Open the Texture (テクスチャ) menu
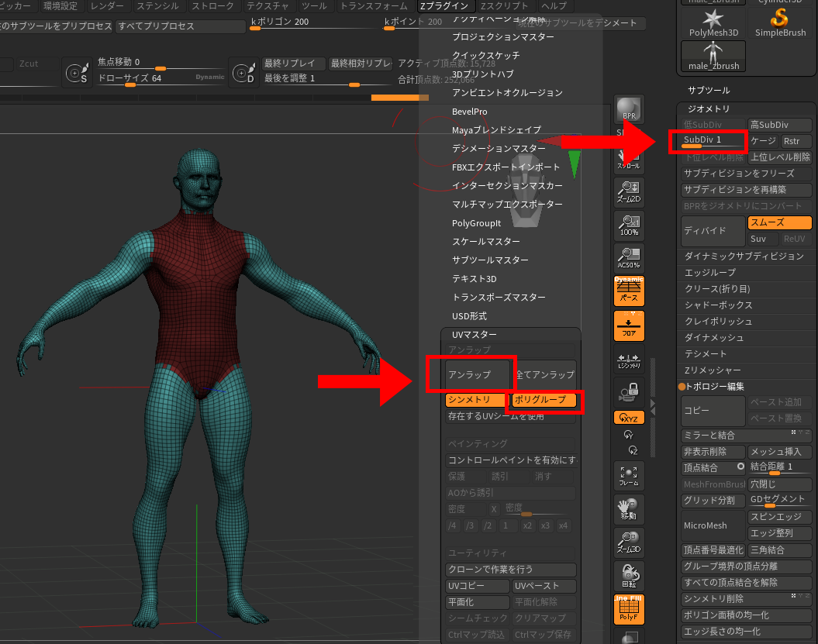Viewport: 818px width, 644px height. [x=267, y=5]
